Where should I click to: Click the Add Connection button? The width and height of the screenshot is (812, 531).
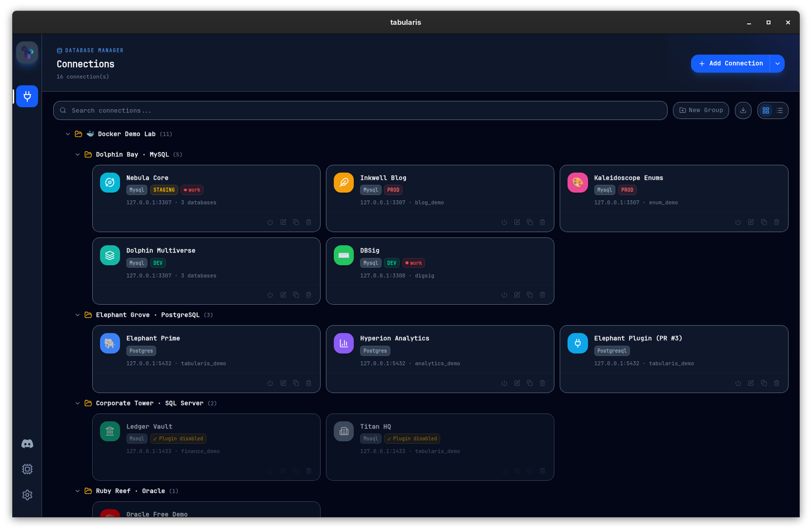(731, 64)
